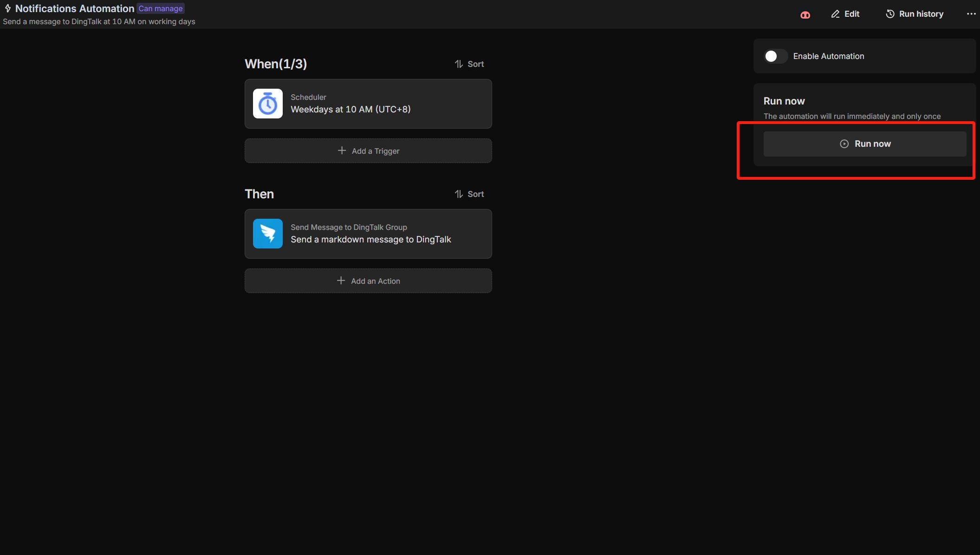Sort the When triggers list
The image size is (980, 555).
469,63
